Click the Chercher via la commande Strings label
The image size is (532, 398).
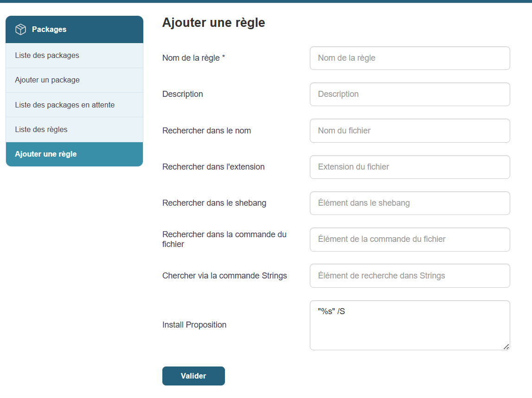point(224,276)
